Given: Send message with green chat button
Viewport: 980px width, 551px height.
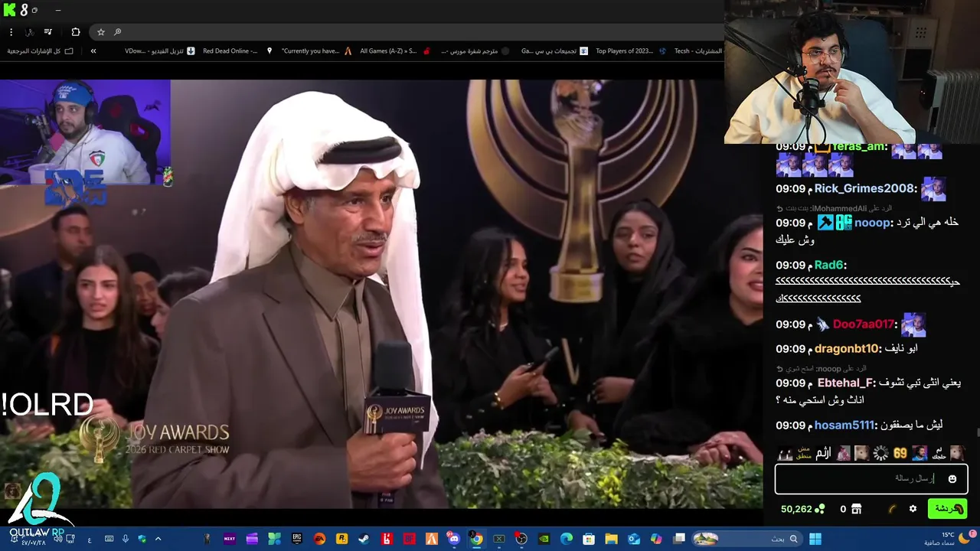Looking at the screenshot, I should [947, 508].
